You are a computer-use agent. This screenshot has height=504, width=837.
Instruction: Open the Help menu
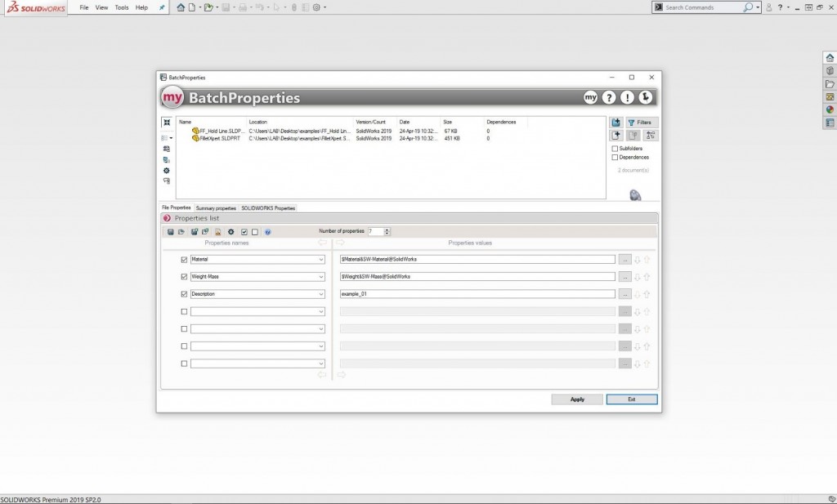[141, 7]
